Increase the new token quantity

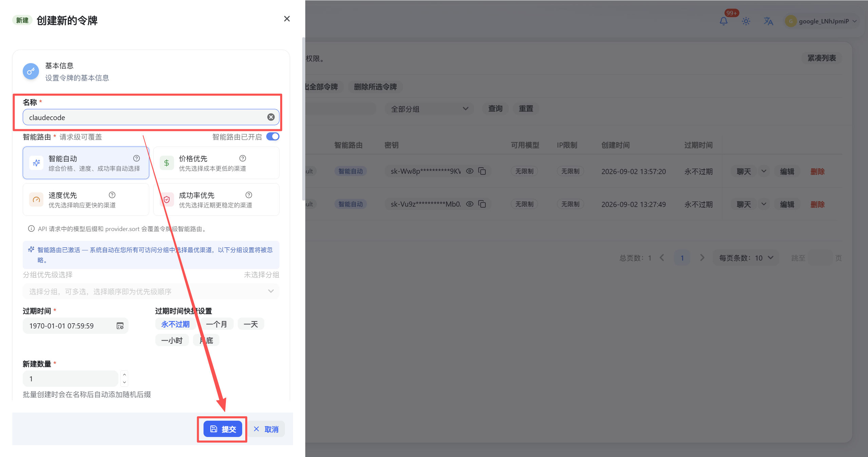click(124, 375)
